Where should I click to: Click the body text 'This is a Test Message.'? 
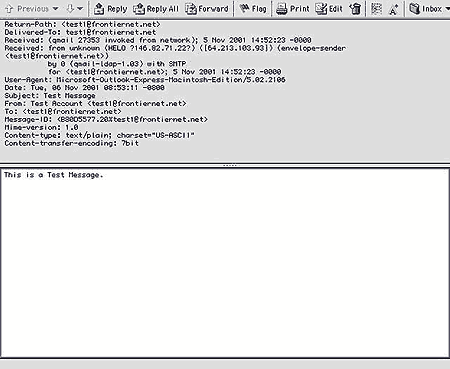coord(54,175)
